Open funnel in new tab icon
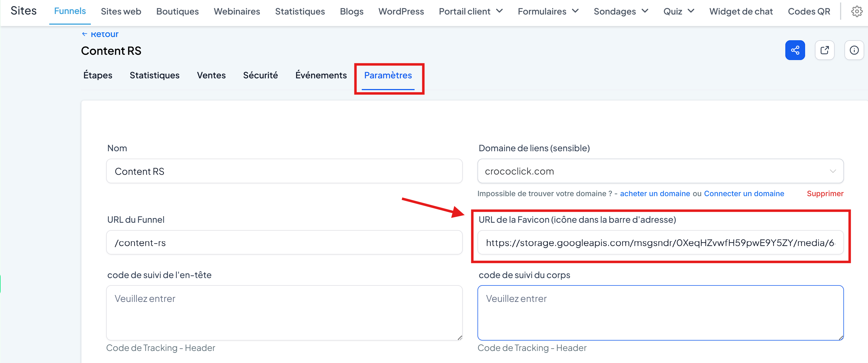The height and width of the screenshot is (363, 868). pyautogui.click(x=824, y=50)
